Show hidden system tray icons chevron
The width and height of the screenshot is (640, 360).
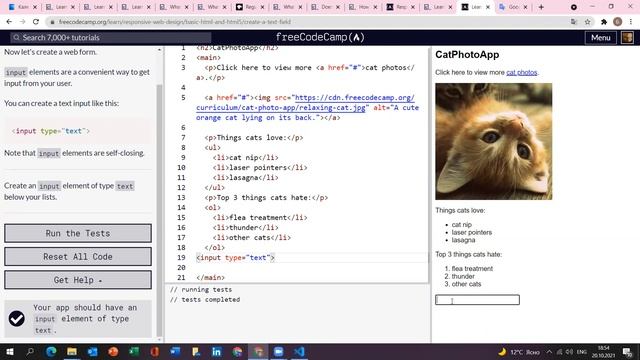549,352
